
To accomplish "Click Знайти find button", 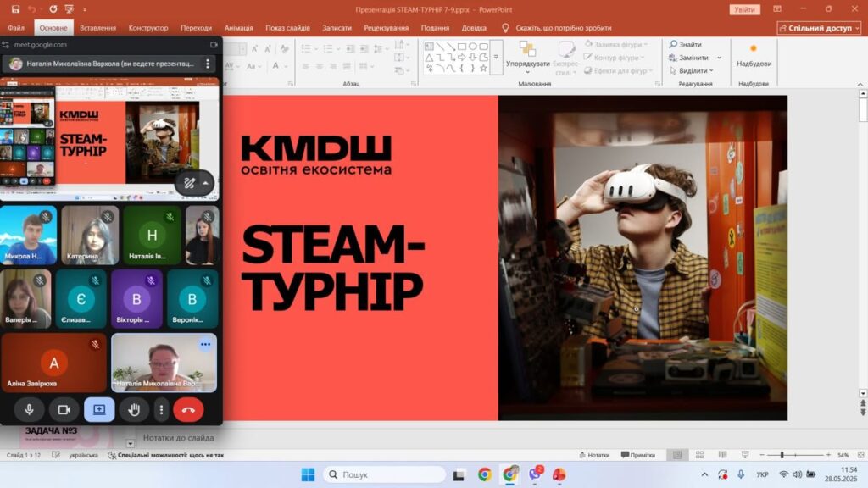I will (x=685, y=44).
